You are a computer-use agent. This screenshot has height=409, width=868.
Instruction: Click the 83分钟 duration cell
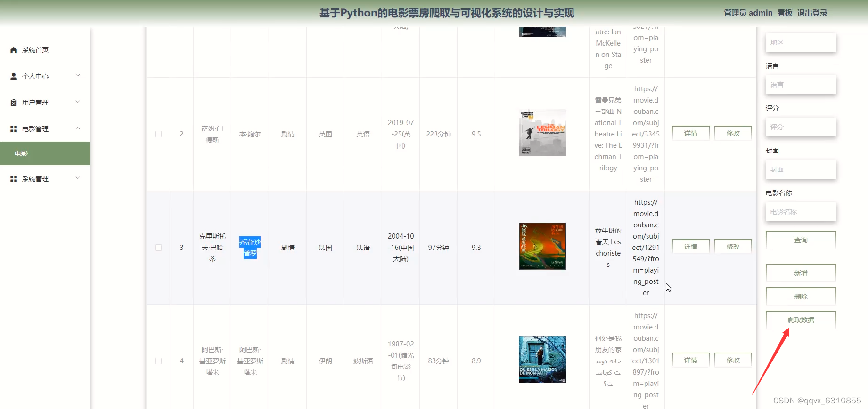pos(439,361)
